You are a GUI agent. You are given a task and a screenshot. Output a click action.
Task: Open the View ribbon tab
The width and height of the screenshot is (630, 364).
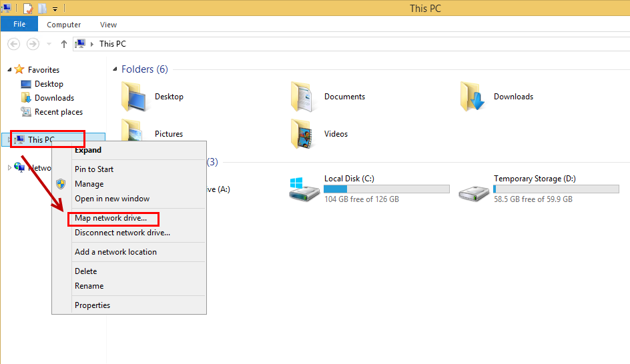pos(108,25)
